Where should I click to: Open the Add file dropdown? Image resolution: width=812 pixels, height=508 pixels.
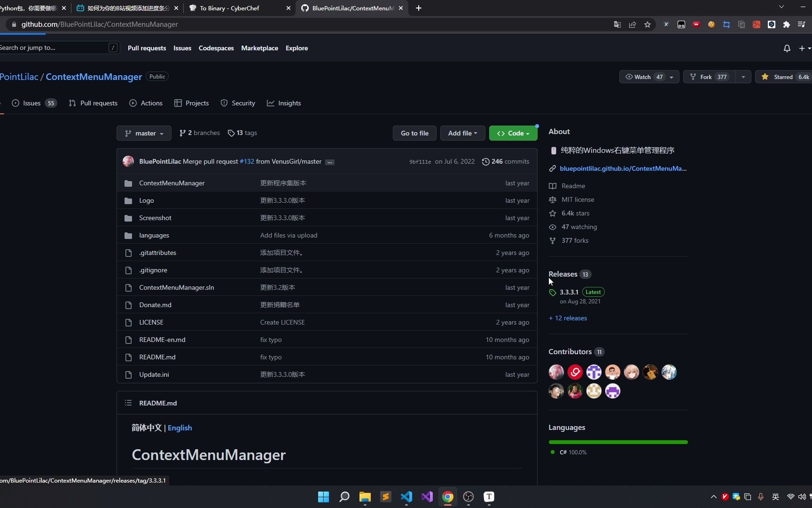462,133
